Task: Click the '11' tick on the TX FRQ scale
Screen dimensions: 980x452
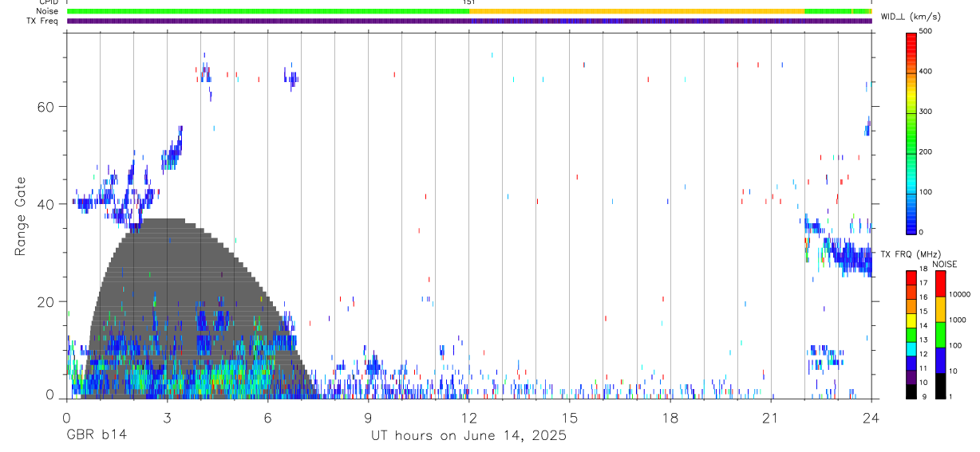Action: pyautogui.click(x=923, y=368)
